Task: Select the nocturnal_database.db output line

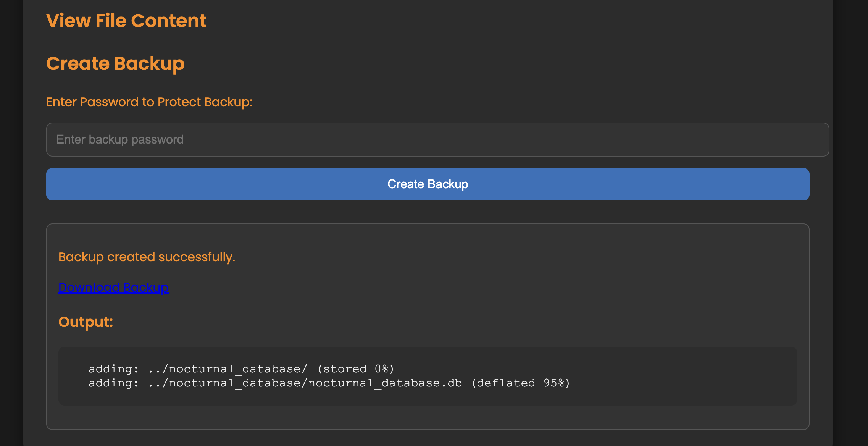Action: click(329, 383)
